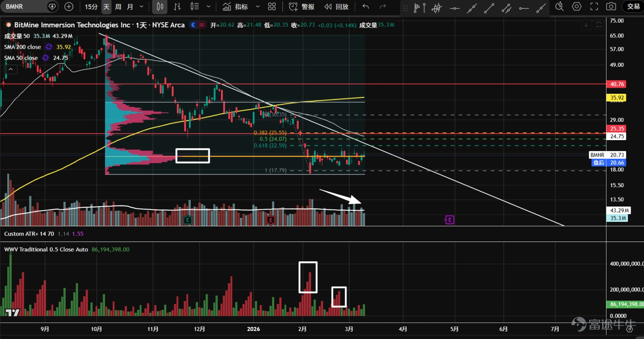Open time axis settings gear icon

coord(630,329)
